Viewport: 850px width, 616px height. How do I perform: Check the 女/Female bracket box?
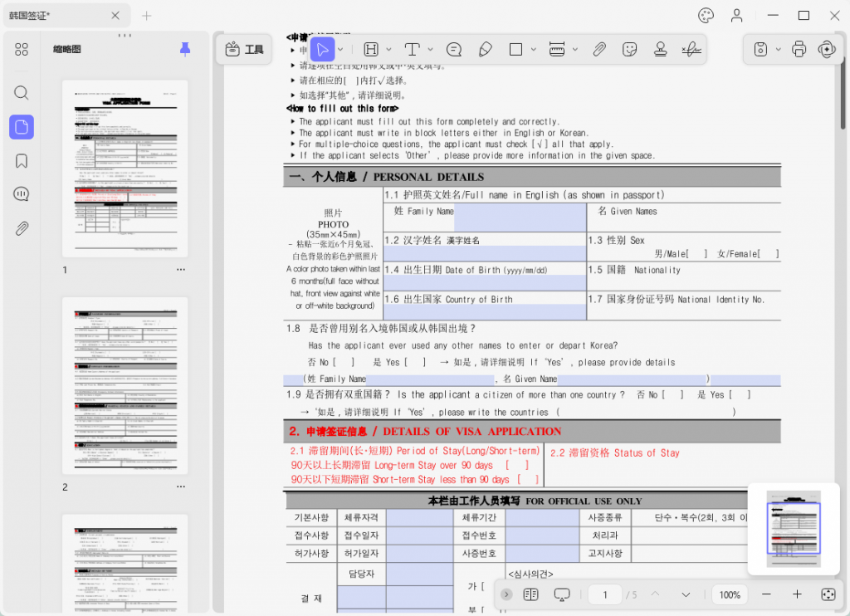click(x=769, y=254)
